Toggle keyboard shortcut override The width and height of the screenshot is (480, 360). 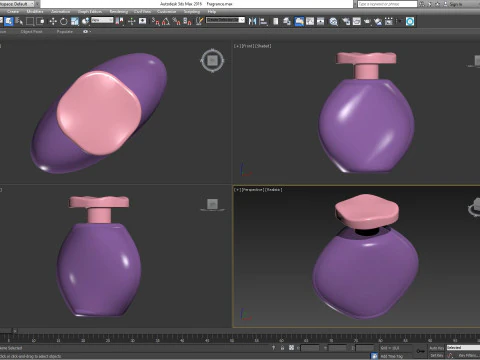[143, 21]
